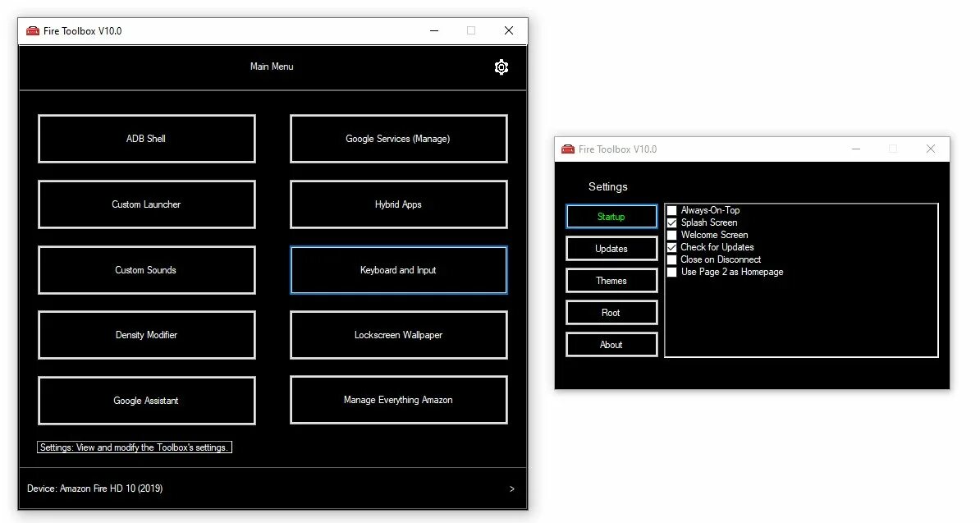Open Manage Everything Amazon

tap(399, 400)
